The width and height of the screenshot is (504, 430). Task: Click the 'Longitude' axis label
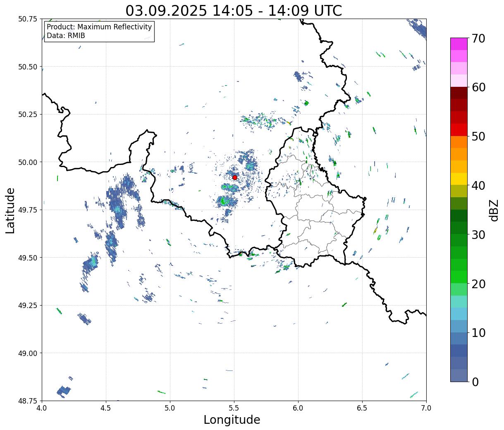232,420
